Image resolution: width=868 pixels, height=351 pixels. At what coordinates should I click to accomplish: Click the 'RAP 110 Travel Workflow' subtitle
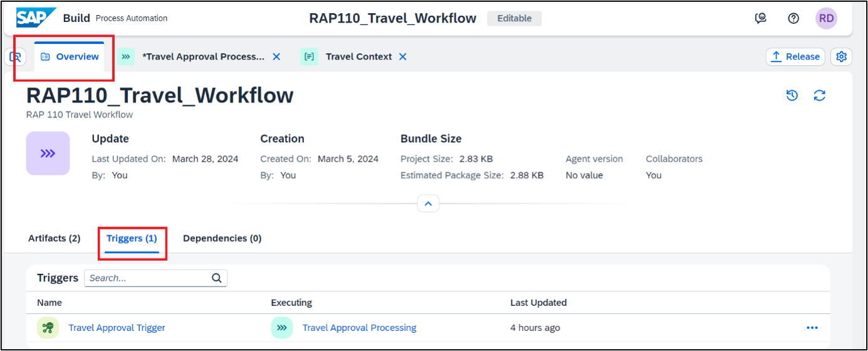80,115
